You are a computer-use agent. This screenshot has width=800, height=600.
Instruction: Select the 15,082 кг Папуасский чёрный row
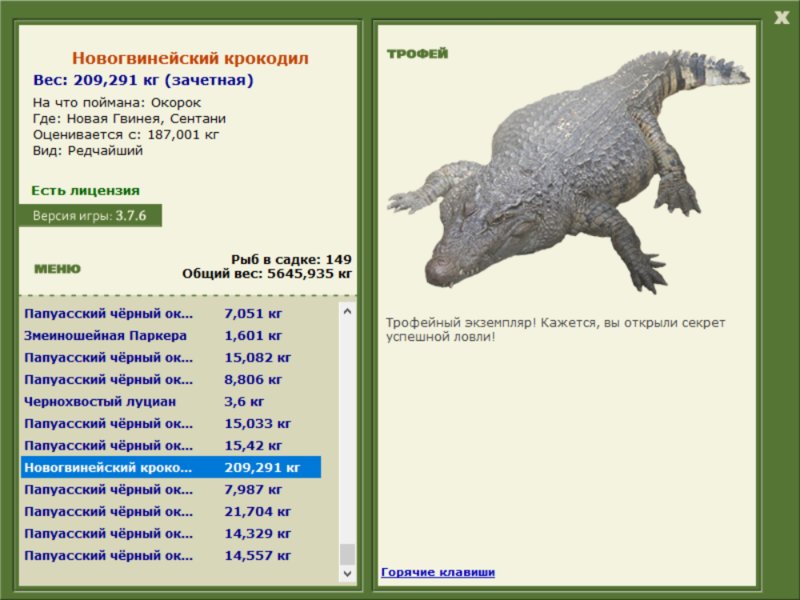pos(171,358)
